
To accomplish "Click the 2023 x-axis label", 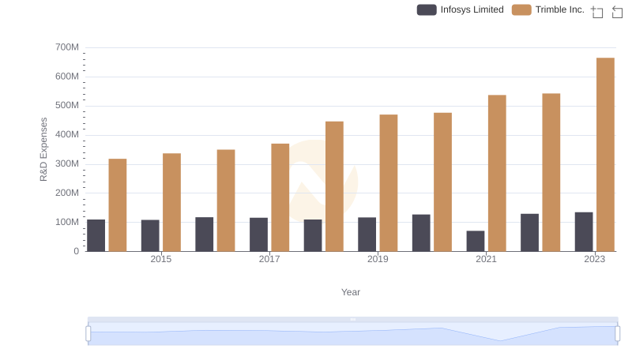I will [x=595, y=259].
